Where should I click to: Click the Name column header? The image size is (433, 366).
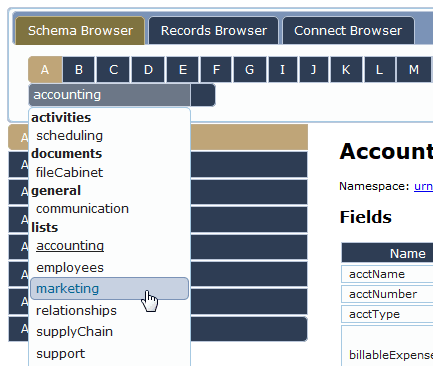tap(387, 253)
